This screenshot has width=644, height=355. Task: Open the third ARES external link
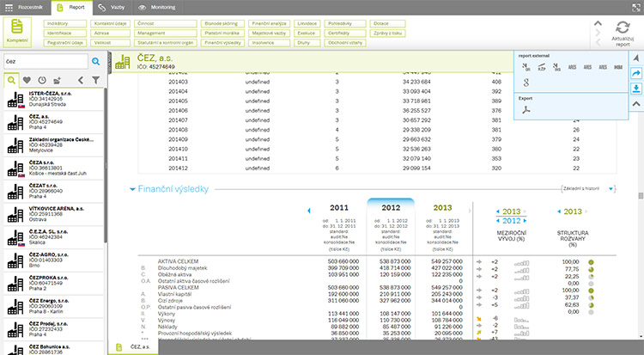(603, 67)
